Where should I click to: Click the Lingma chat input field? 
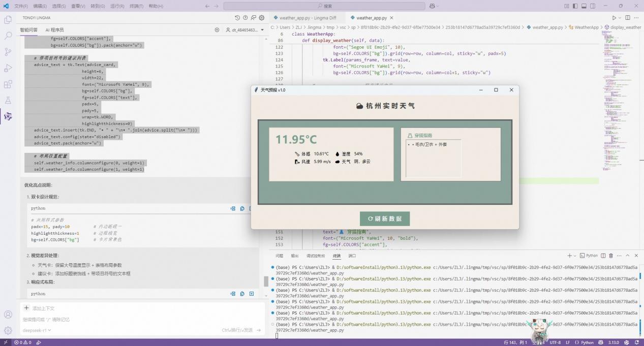pyautogui.click(x=143, y=320)
